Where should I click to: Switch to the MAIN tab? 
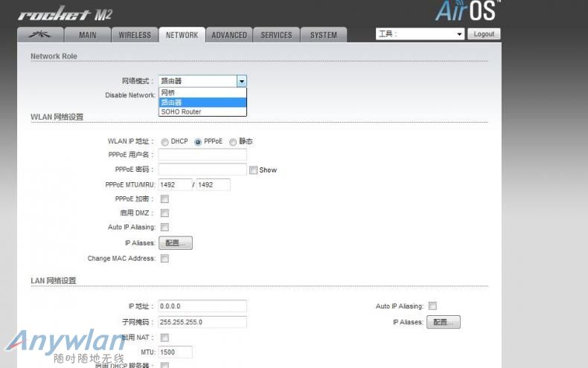click(x=87, y=35)
